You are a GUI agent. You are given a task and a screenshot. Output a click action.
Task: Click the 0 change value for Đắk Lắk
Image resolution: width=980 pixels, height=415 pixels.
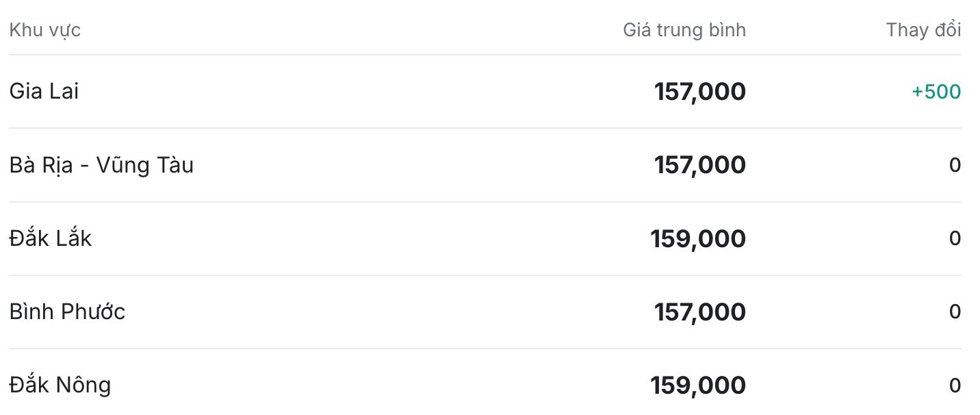click(x=955, y=238)
